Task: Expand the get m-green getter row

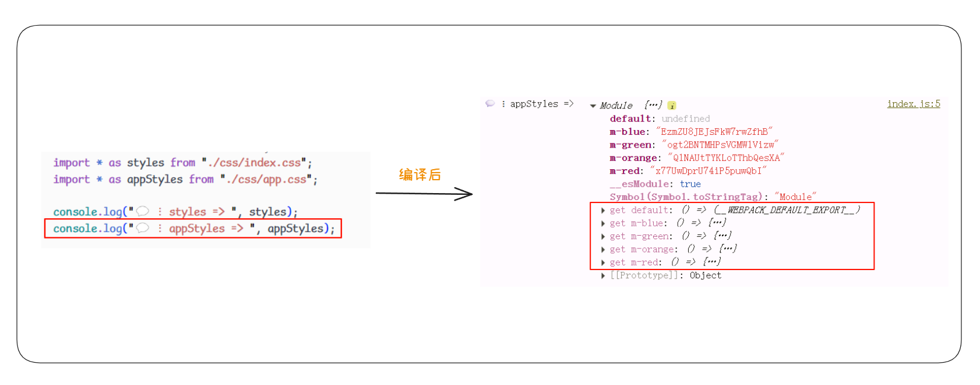Action: click(x=603, y=236)
